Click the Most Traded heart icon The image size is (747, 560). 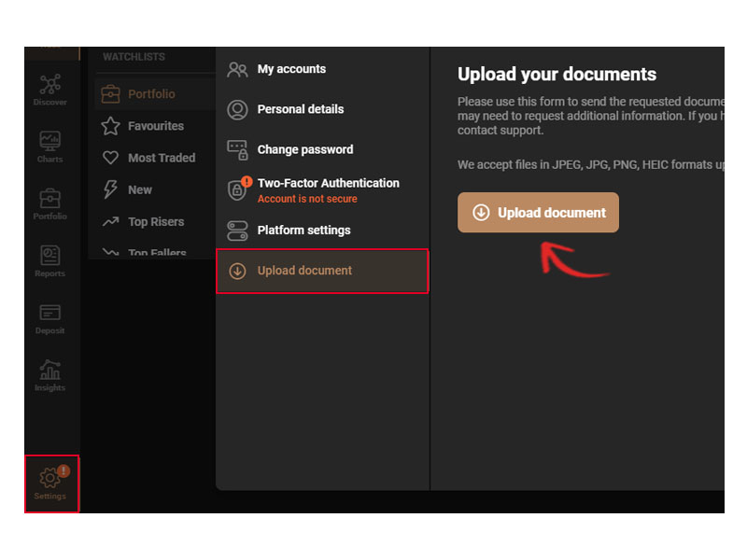click(x=110, y=157)
